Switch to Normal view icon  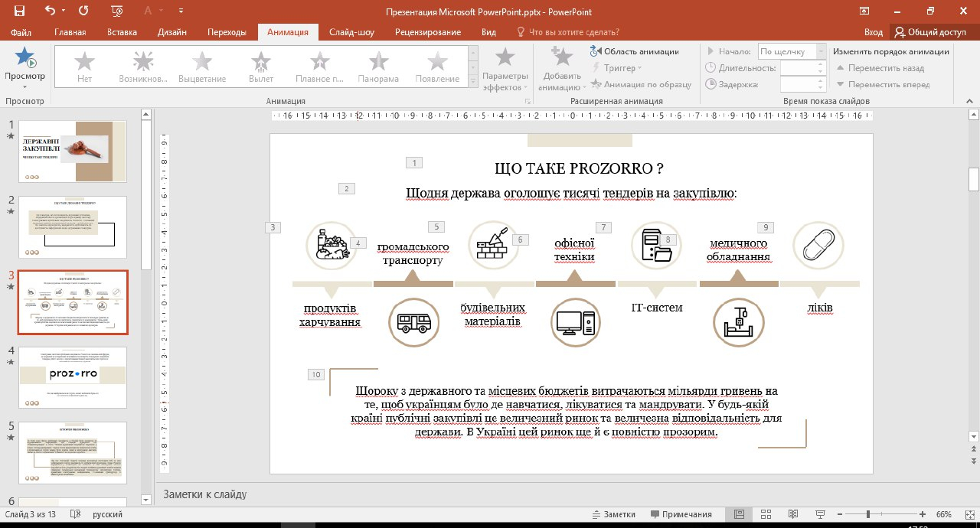(739, 514)
